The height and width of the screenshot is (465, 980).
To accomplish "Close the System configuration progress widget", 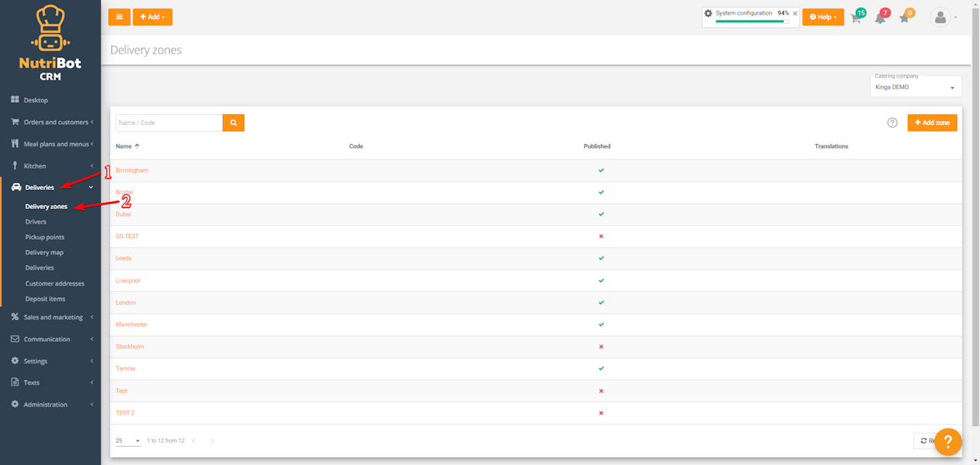I will (795, 13).
